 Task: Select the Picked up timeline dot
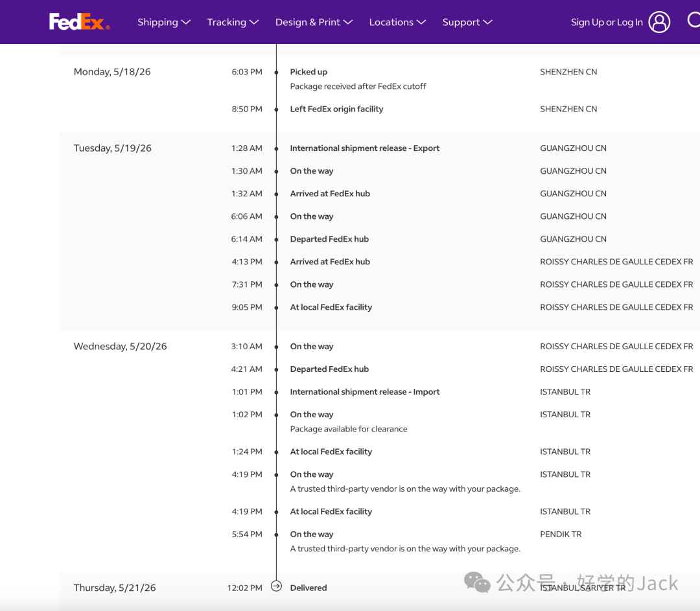276,73
